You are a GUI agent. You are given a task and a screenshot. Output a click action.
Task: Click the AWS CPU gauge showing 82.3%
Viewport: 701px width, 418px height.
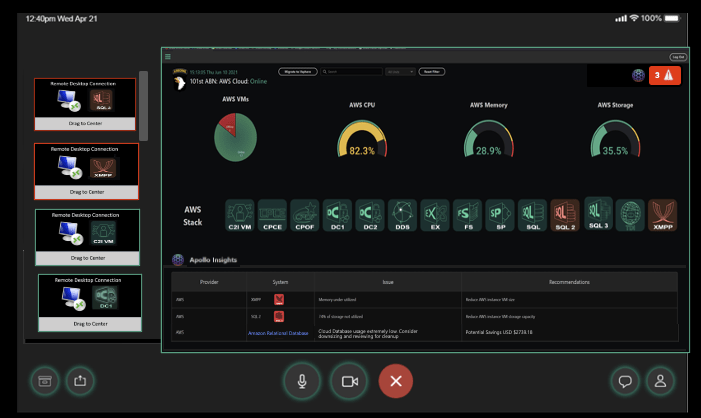pyautogui.click(x=362, y=139)
